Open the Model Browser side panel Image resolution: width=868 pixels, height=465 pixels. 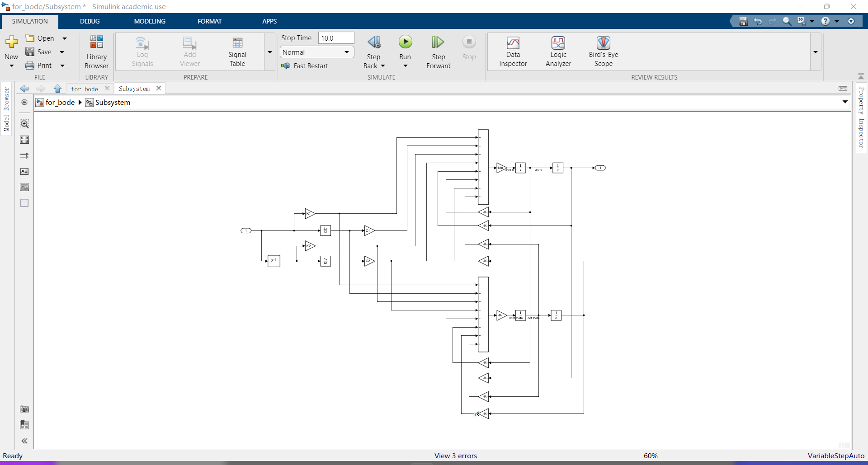tap(6, 109)
